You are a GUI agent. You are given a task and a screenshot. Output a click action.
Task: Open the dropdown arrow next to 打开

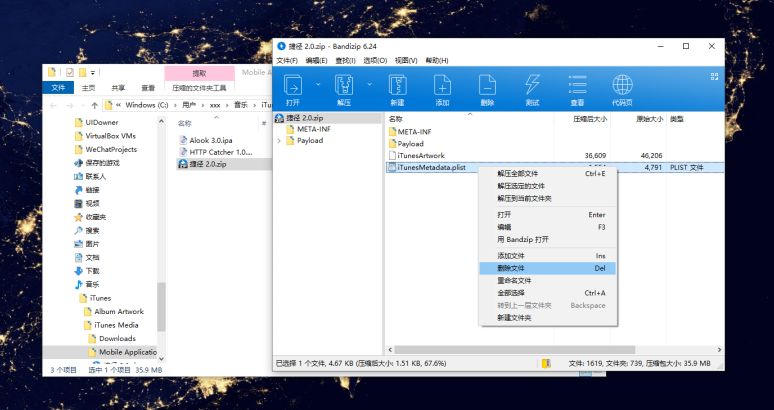[x=318, y=84]
